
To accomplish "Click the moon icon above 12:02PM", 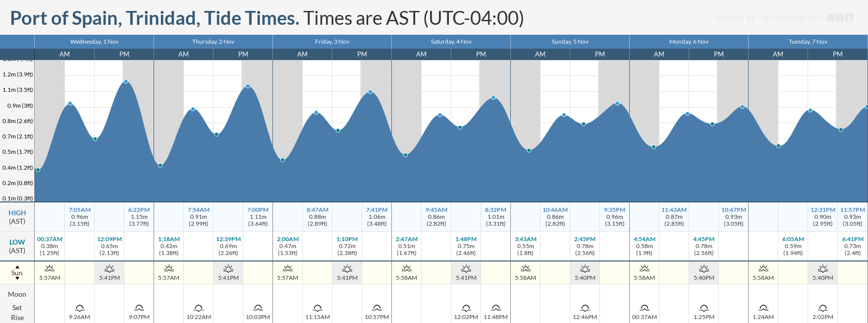I will 466,308.
